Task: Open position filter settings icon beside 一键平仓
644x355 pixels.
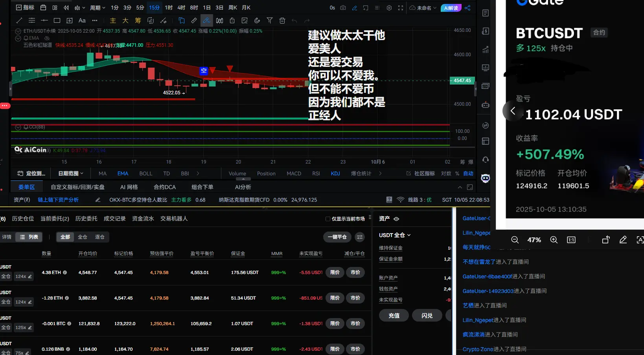Action: click(x=360, y=237)
